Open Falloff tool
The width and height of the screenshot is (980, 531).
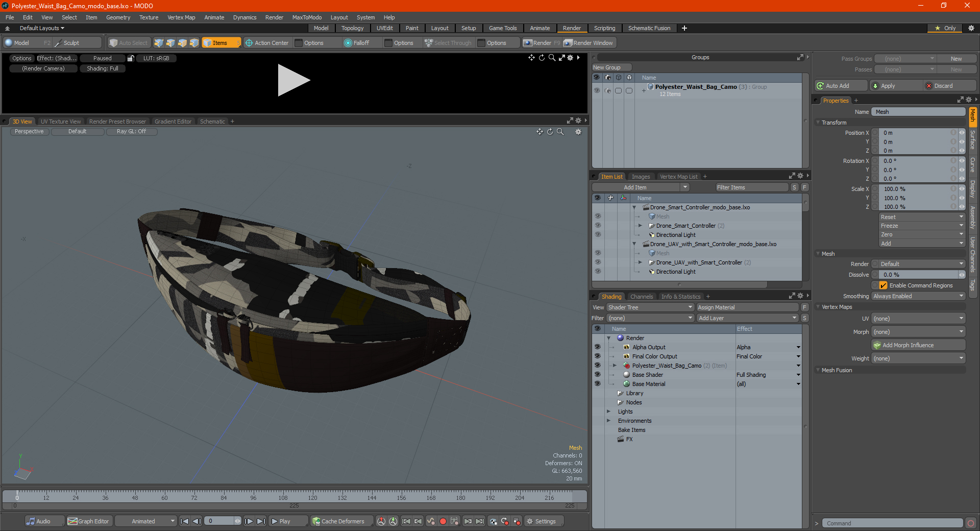click(357, 43)
